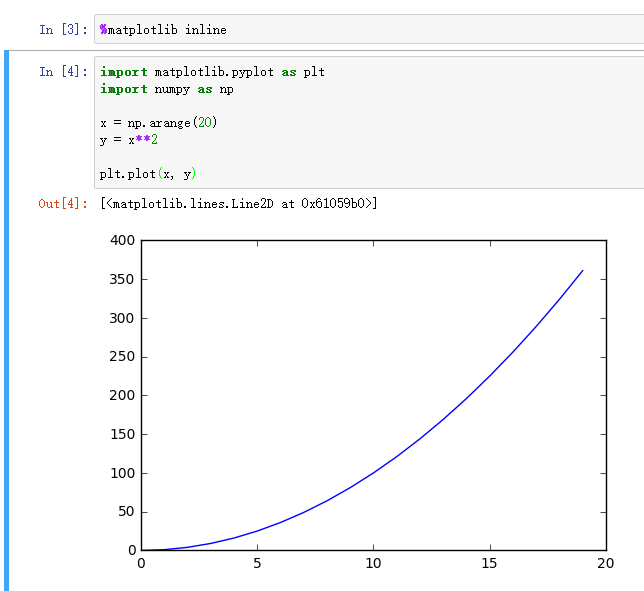
Task: Click the 10 label on the x-axis
Action: (x=373, y=563)
